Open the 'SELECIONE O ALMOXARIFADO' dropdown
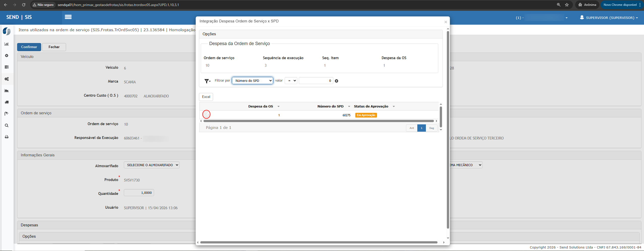The width and height of the screenshot is (644, 251). (x=152, y=165)
